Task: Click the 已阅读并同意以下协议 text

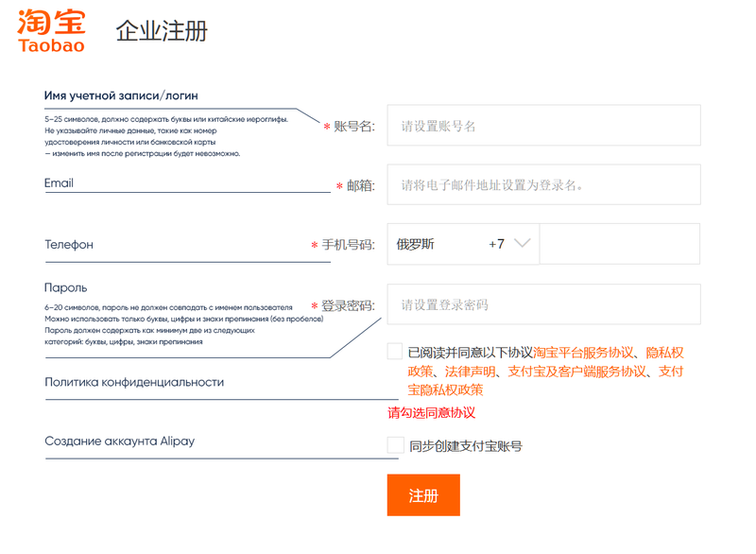Action: click(470, 353)
